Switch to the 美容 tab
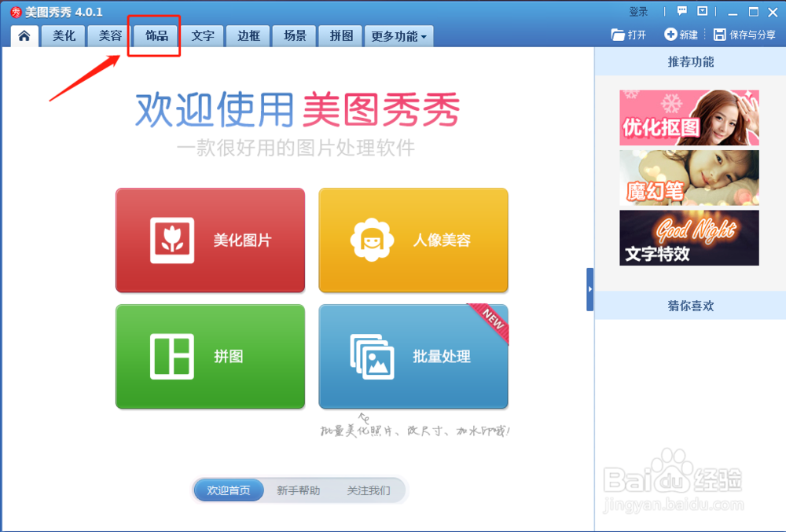The width and height of the screenshot is (786, 532). point(110,35)
